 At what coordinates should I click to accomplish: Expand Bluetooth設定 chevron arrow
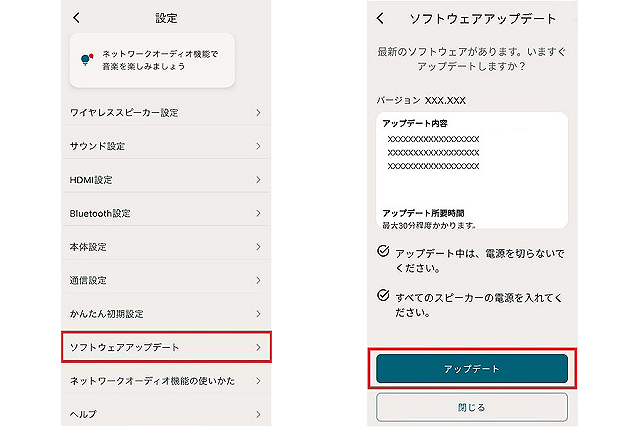coord(258,213)
